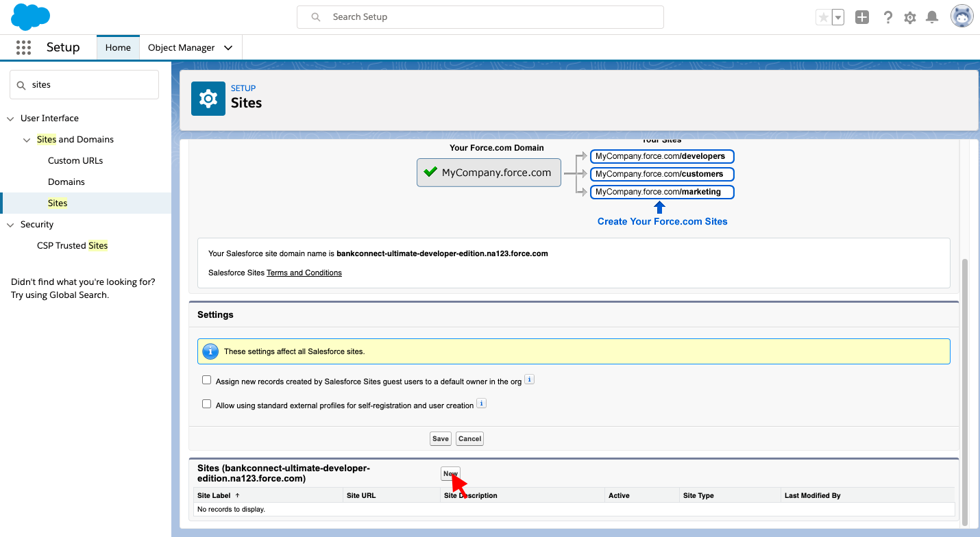Click the Salesforce cloud logo
980x537 pixels.
(31, 16)
